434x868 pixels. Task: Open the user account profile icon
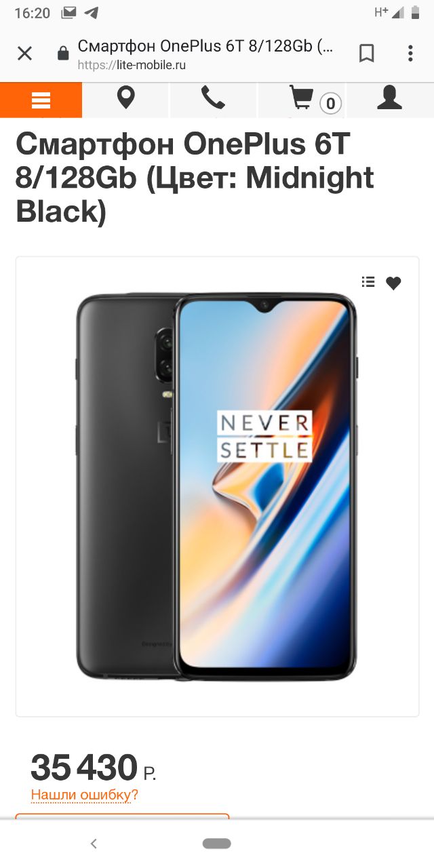[389, 98]
